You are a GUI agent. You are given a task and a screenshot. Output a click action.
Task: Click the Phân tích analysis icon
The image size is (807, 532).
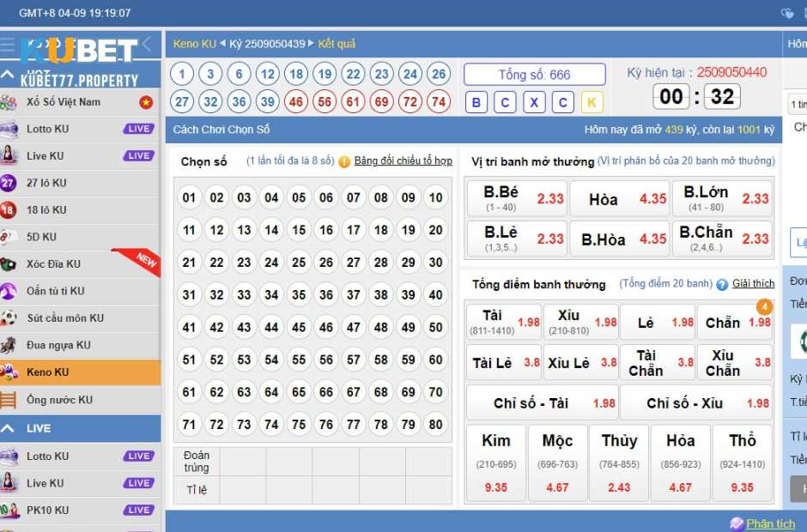tap(737, 523)
